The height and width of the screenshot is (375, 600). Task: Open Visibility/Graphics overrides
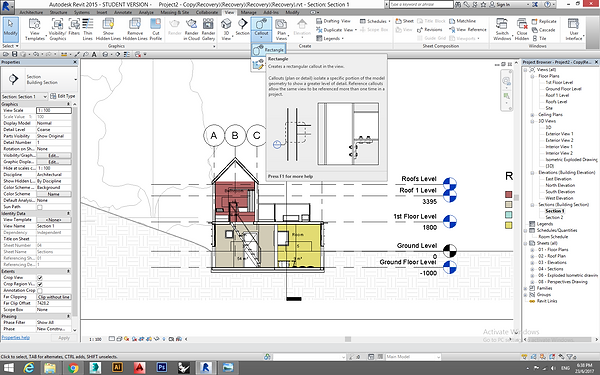click(x=57, y=29)
